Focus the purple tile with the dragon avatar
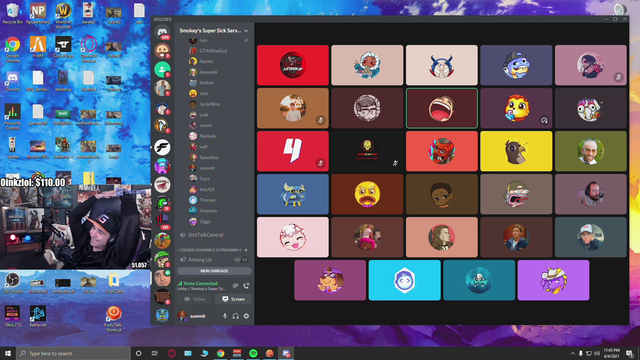The image size is (640, 360). tap(553, 280)
